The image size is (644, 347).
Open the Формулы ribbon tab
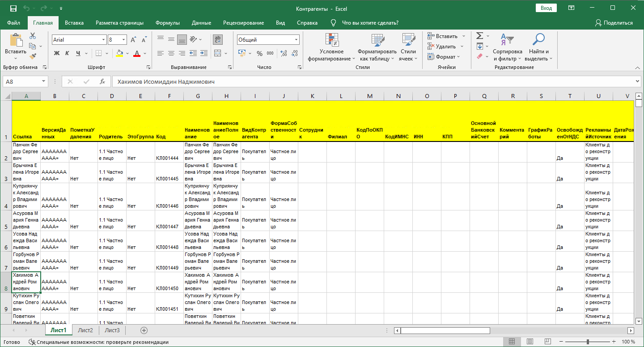pyautogui.click(x=168, y=23)
